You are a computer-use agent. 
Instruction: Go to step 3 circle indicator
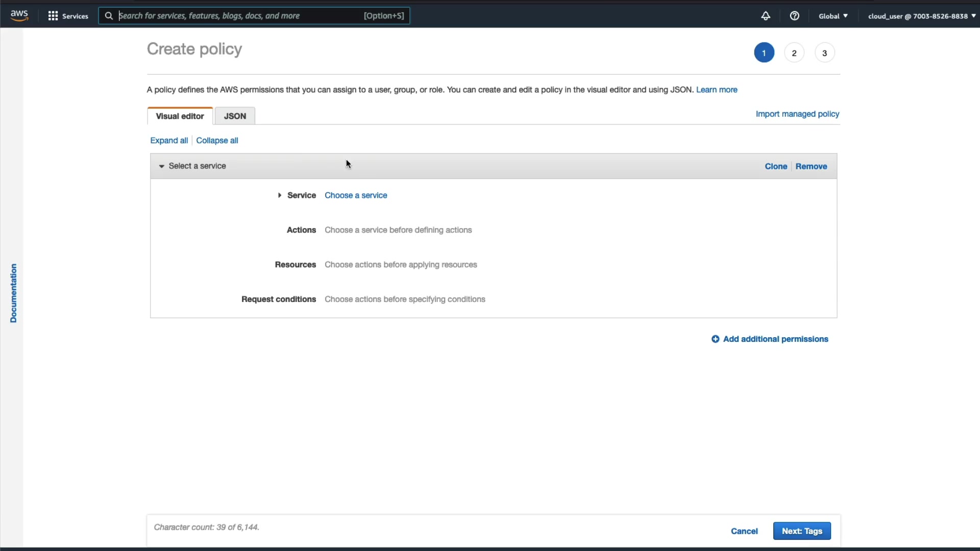(x=824, y=53)
